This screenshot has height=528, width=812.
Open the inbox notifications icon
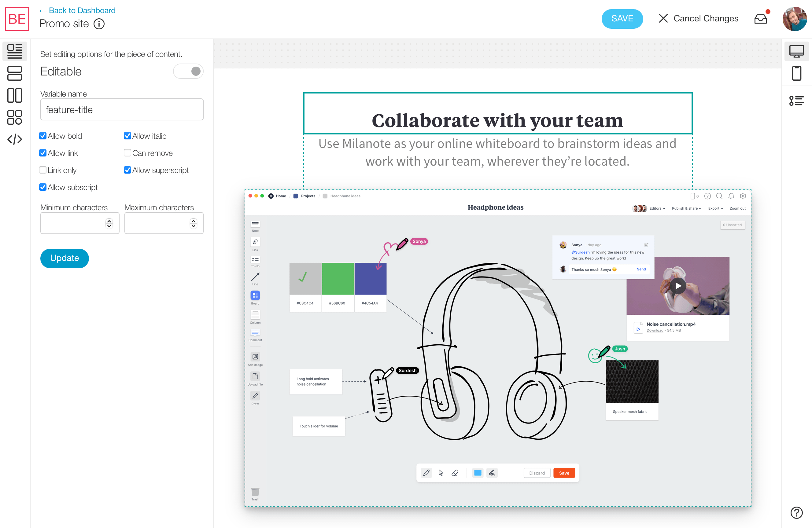760,19
